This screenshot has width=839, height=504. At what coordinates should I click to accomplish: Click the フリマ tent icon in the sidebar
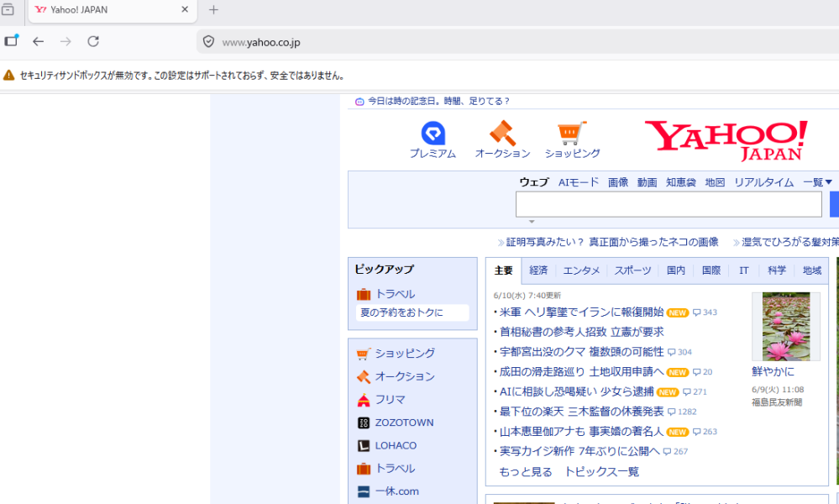pyautogui.click(x=364, y=400)
